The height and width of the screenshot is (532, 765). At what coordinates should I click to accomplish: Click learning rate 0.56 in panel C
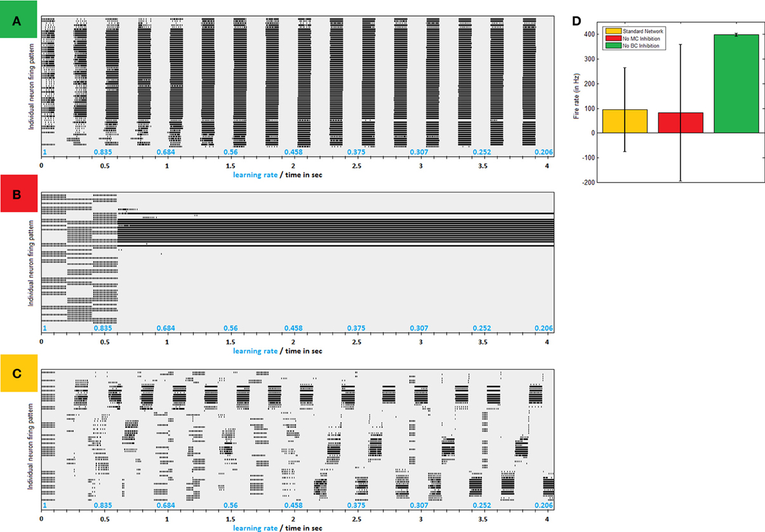pos(230,505)
